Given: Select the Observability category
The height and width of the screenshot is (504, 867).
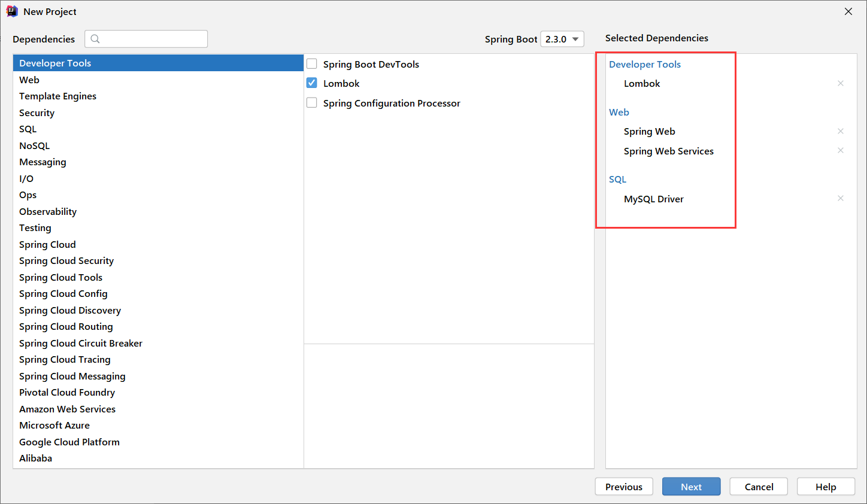Looking at the screenshot, I should pos(158,211).
